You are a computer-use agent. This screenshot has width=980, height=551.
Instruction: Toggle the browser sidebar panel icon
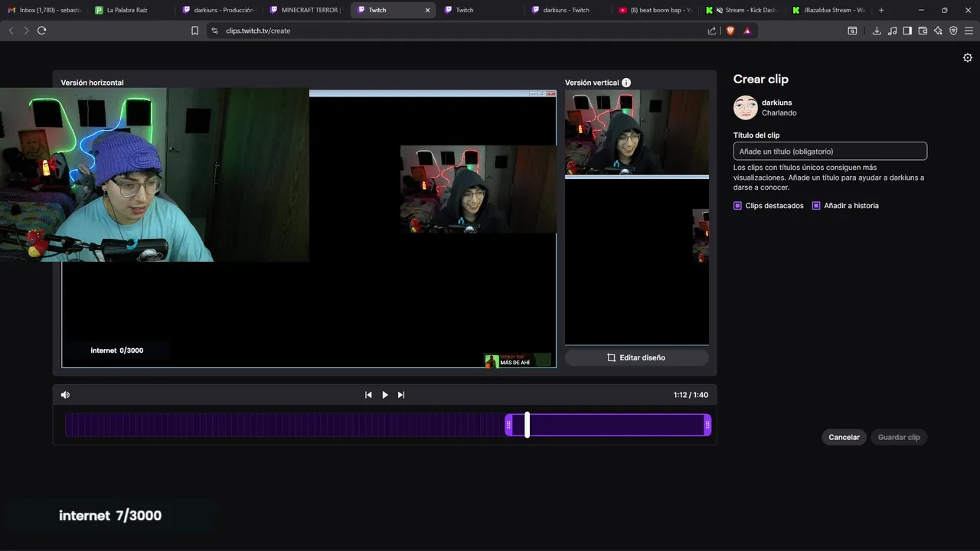(907, 31)
